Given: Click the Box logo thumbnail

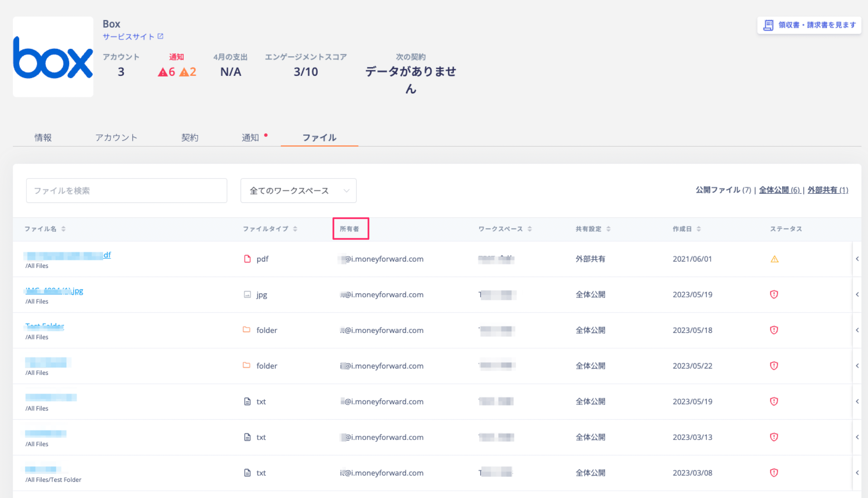Looking at the screenshot, I should point(53,57).
